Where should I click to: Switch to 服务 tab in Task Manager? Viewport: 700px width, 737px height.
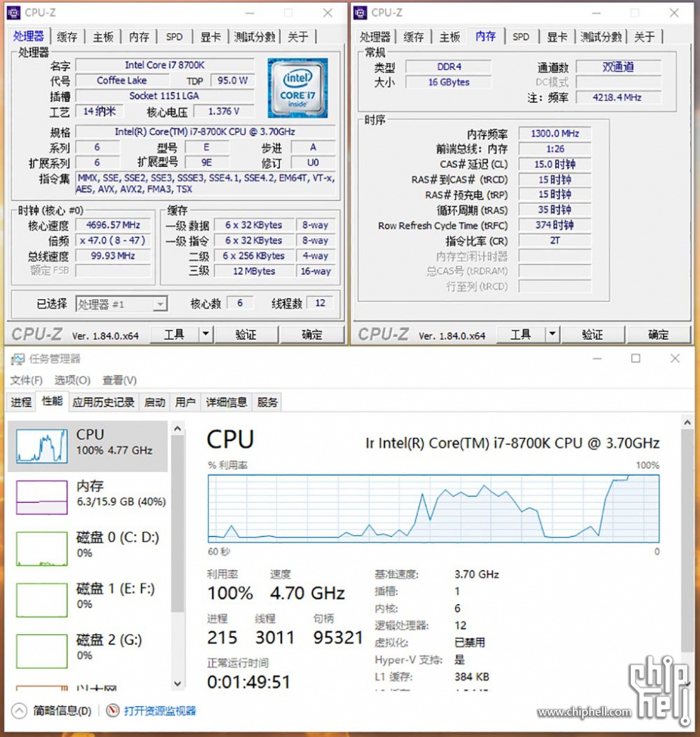click(x=267, y=402)
